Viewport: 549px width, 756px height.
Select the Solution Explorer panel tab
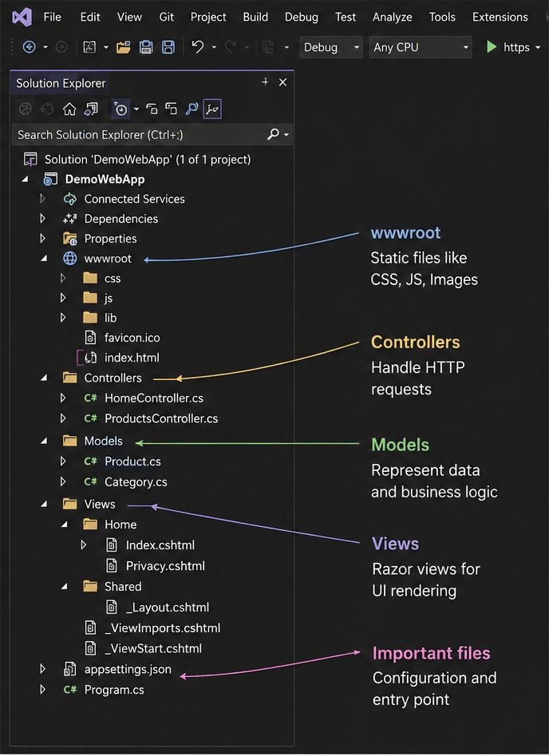click(61, 83)
